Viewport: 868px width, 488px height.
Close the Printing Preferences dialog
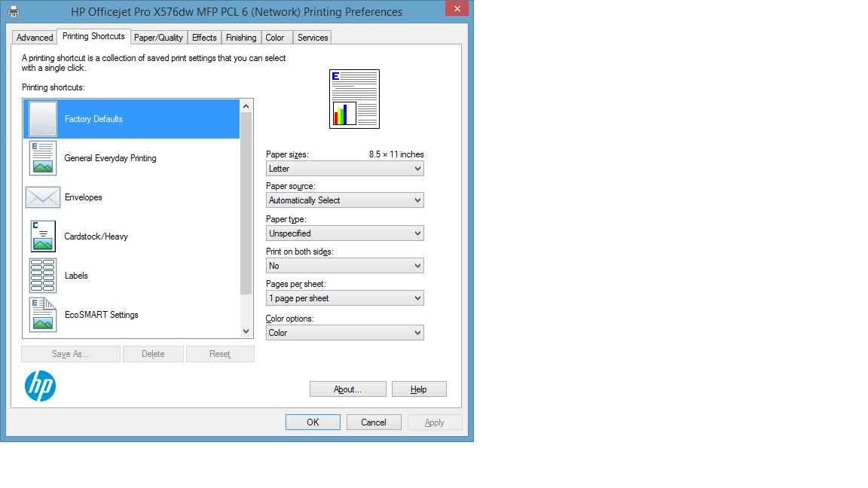click(x=457, y=8)
